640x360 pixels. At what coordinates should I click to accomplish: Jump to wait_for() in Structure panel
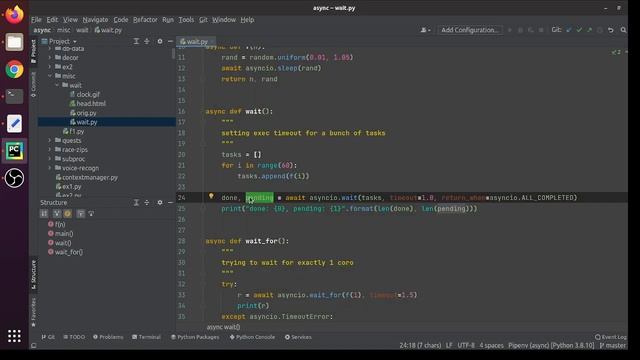coord(65,252)
